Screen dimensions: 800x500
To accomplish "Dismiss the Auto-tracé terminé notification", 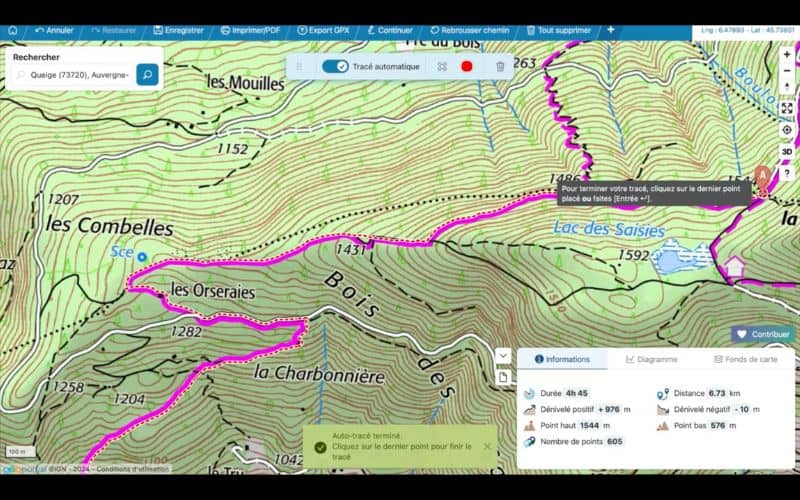I will (487, 447).
